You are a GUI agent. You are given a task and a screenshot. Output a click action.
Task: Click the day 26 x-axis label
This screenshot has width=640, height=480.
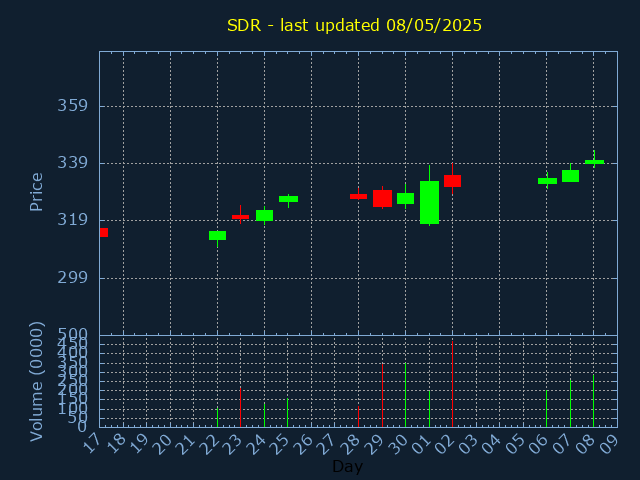tap(304, 444)
